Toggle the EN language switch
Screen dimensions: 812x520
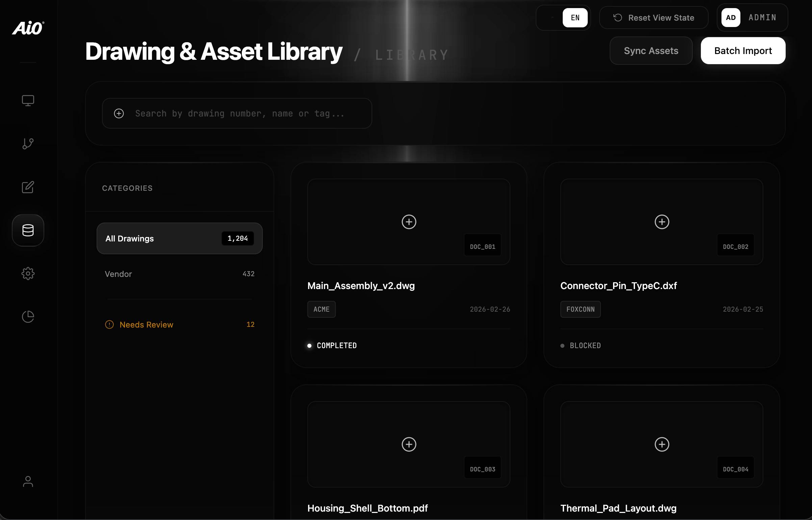point(575,18)
